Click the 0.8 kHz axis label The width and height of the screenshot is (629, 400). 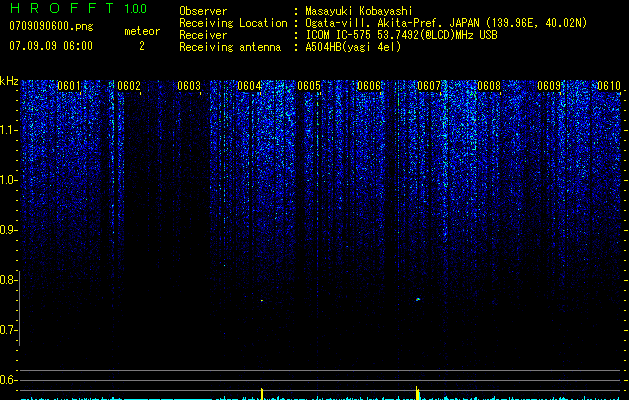(8, 280)
